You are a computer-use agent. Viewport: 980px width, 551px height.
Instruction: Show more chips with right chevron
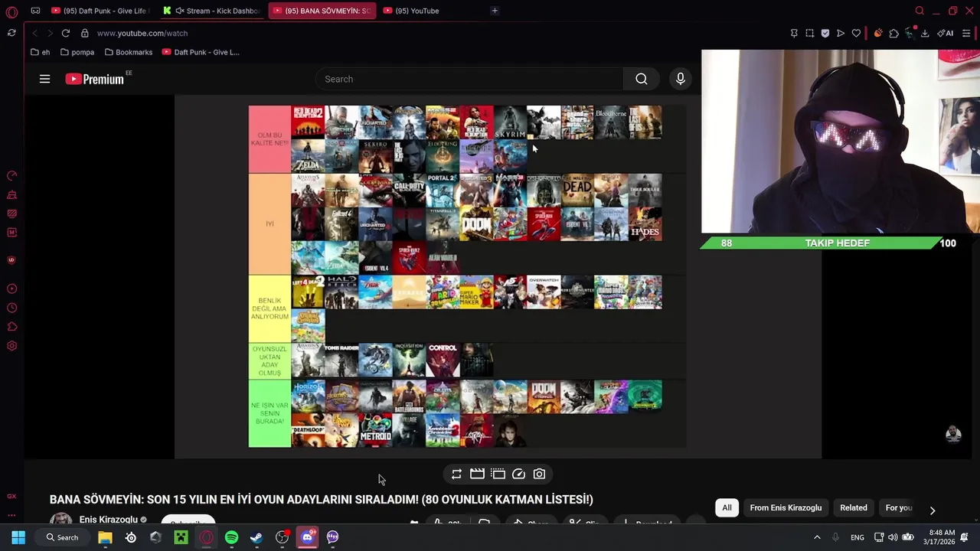pyautogui.click(x=933, y=510)
